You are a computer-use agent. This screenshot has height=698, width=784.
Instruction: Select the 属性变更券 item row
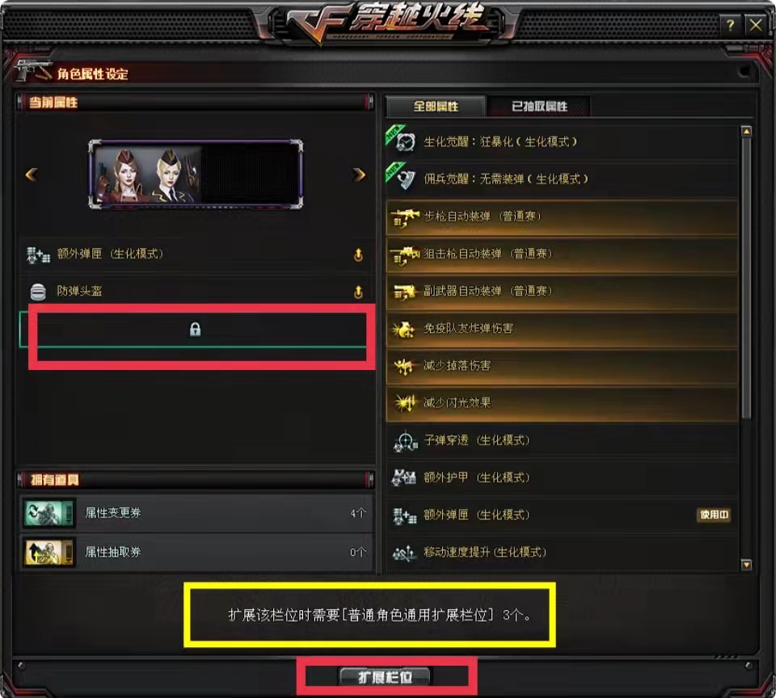(x=197, y=513)
